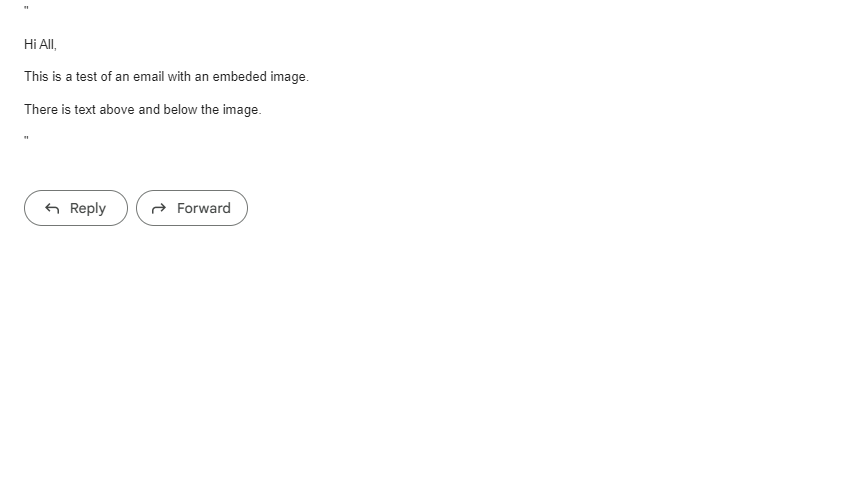Screen dimensions: 856x485
Task: Click the word "test" in the message
Action: pyautogui.click(x=86, y=76)
